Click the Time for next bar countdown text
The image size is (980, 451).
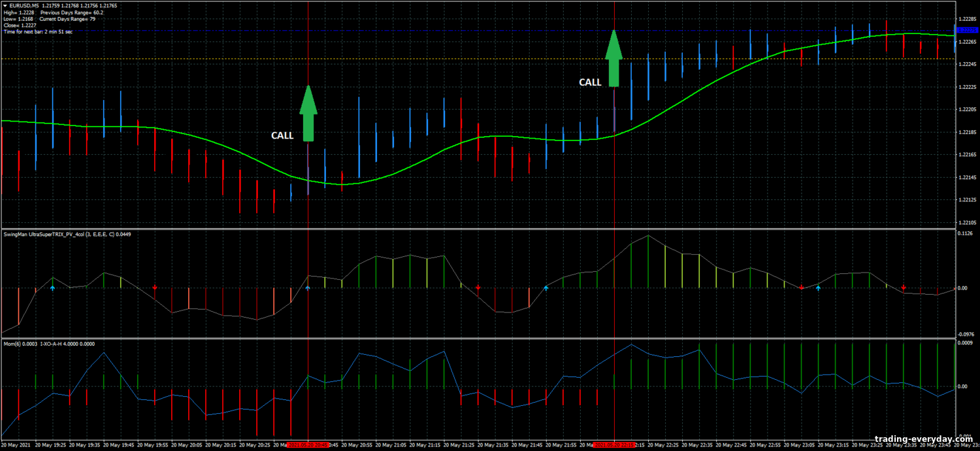pyautogui.click(x=38, y=31)
